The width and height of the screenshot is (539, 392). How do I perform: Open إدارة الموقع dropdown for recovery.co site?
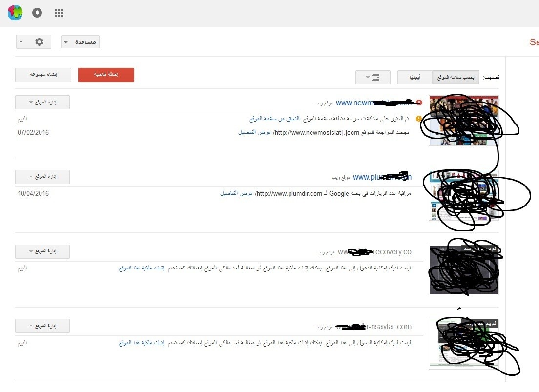point(42,252)
